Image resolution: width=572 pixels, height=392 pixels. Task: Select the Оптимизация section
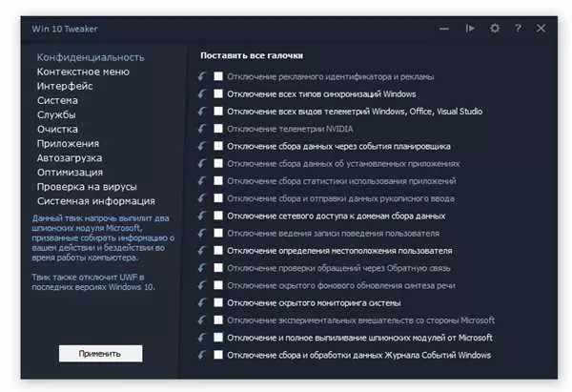(70, 173)
